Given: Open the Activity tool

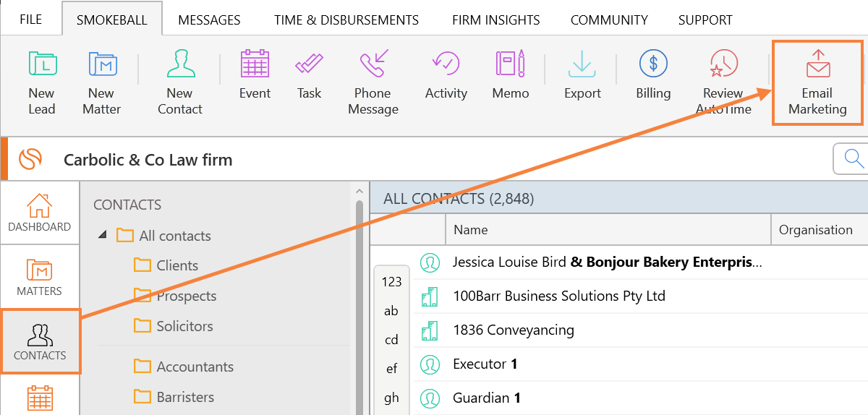Looking at the screenshot, I should pyautogui.click(x=446, y=74).
